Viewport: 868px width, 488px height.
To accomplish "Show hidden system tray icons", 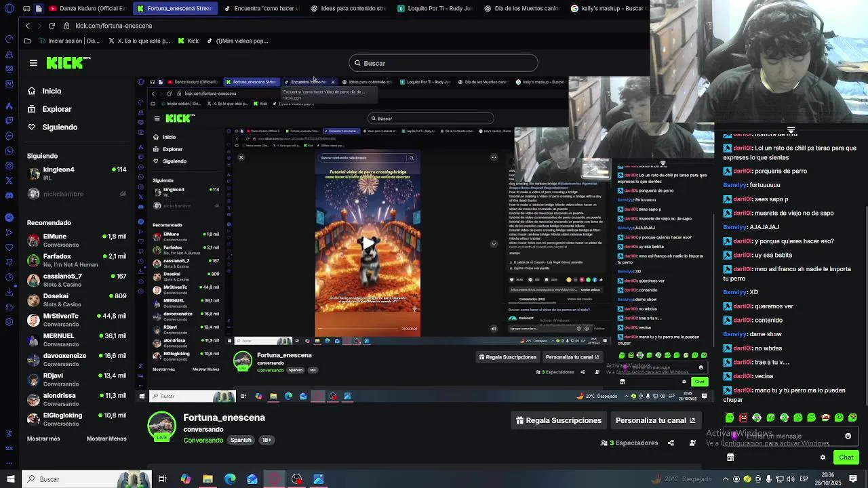I will tap(725, 479).
